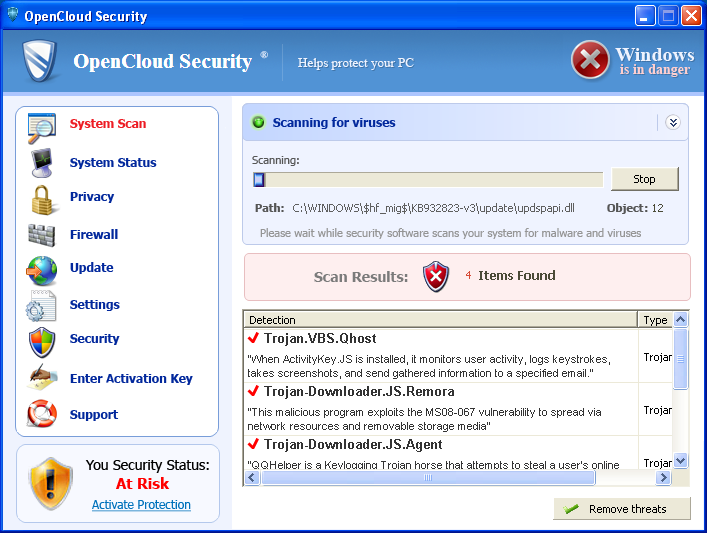Toggle the Trojan-Downloader.JS.Agent checkmark
The image size is (707, 533).
coord(253,444)
